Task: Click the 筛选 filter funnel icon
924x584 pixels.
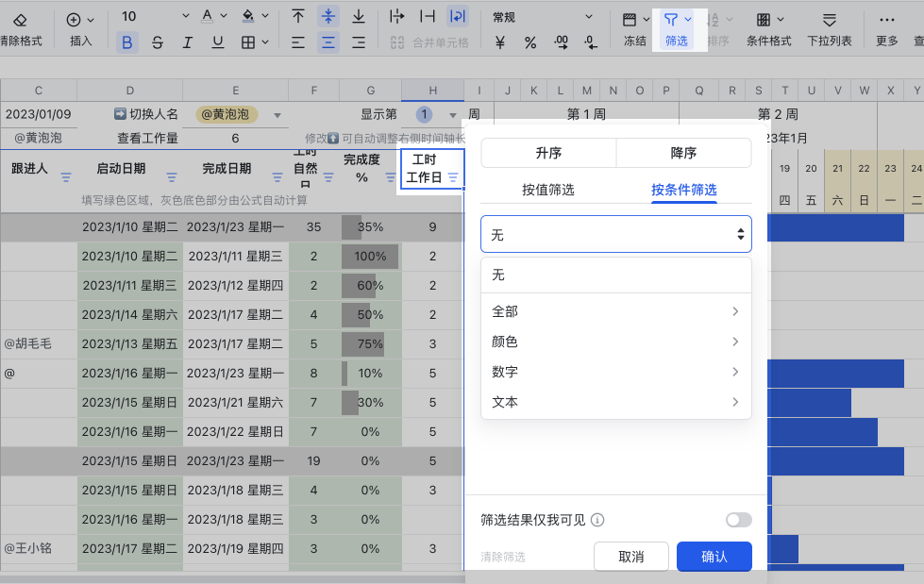Action: tap(671, 20)
